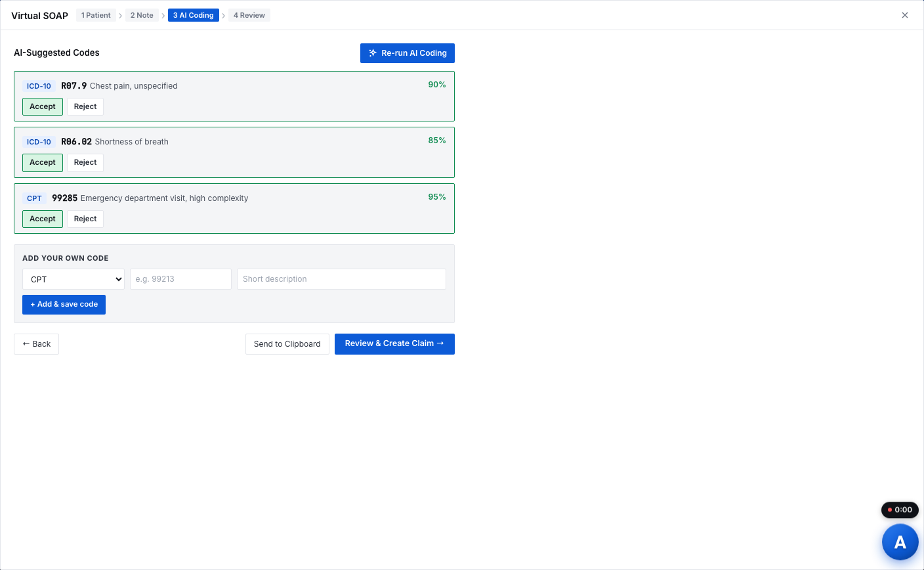Go Back to the previous step
The width and height of the screenshot is (924, 570).
pos(36,344)
